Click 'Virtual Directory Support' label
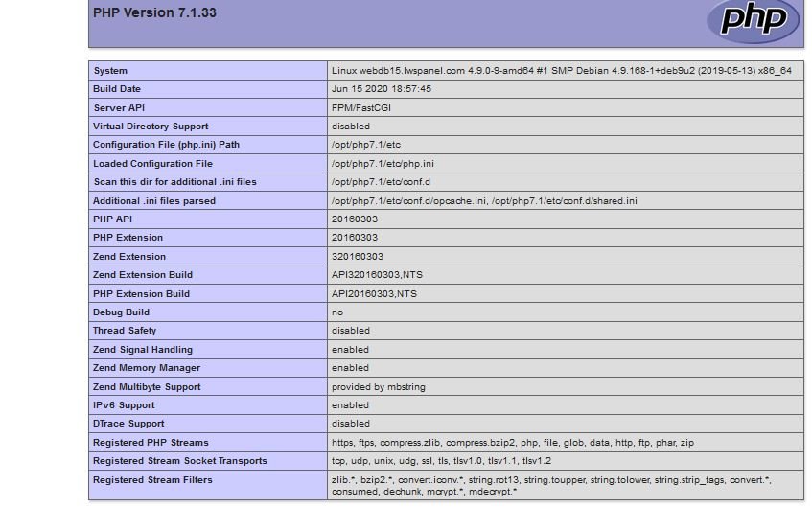The image size is (812, 508). click(x=151, y=127)
